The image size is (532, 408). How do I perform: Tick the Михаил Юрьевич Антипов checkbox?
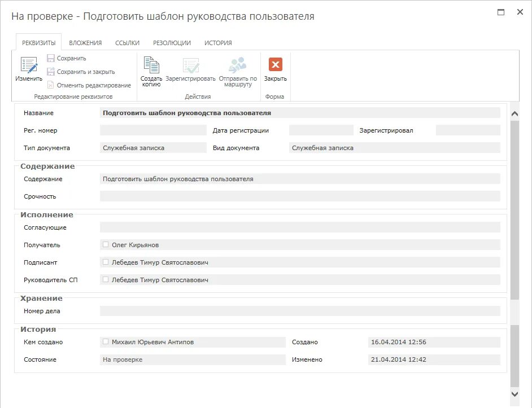[106, 342]
